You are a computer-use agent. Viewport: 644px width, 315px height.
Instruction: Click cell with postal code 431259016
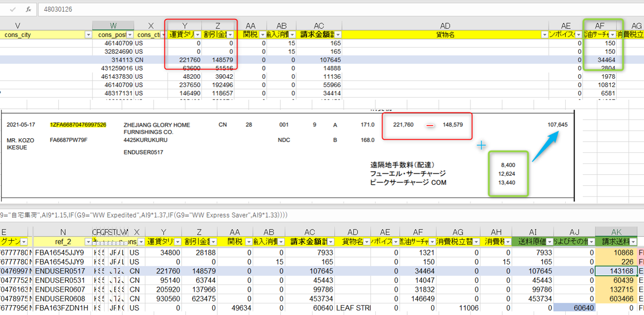point(113,68)
